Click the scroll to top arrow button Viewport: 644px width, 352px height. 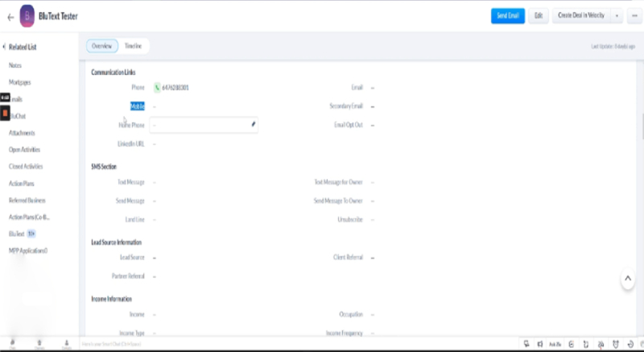(x=628, y=279)
